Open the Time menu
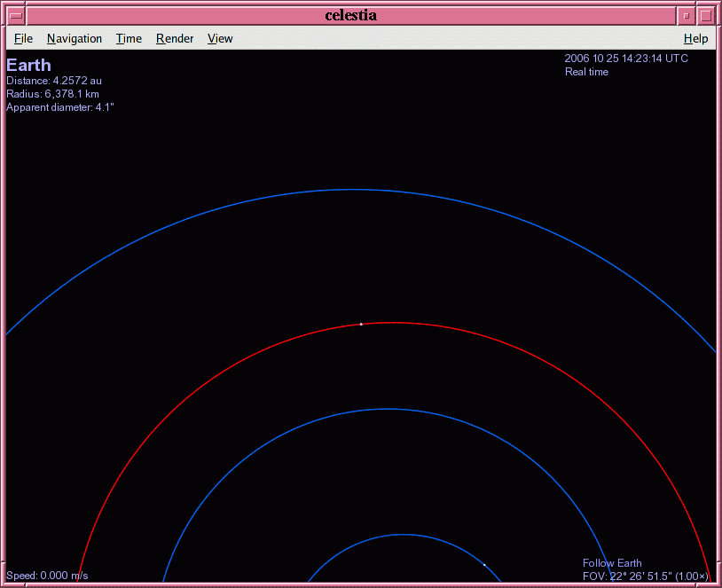Screen dimensions: 722x588 coord(129,39)
